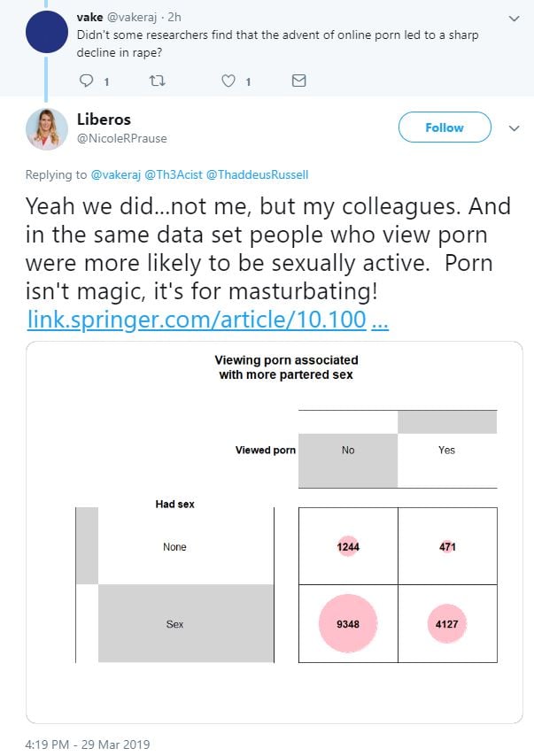Click the vake username at top
Image resolution: width=534 pixels, height=756 pixels.
(89, 17)
